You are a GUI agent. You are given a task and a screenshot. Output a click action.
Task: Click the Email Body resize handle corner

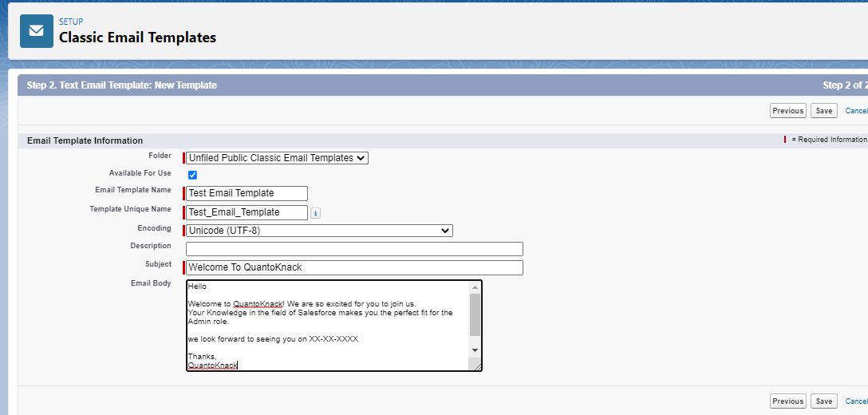[476, 366]
